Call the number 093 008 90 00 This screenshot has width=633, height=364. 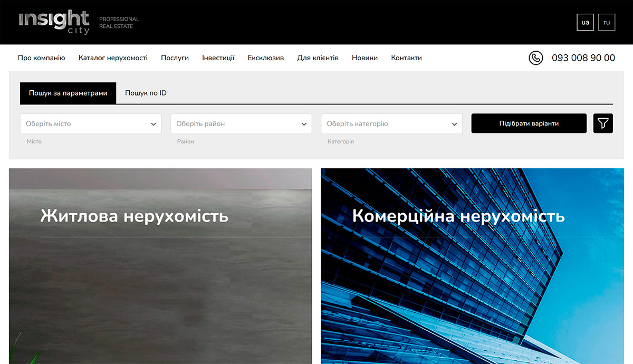tap(583, 58)
